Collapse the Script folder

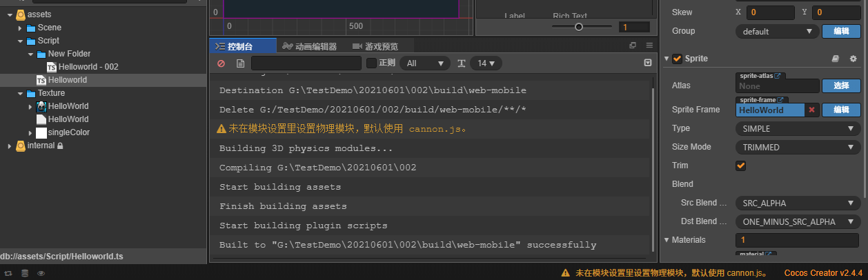(x=20, y=41)
